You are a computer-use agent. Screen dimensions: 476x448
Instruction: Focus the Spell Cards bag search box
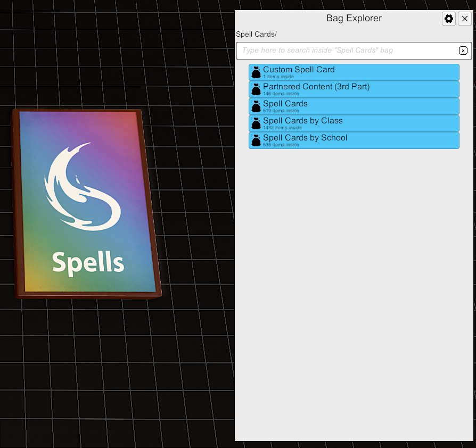click(x=354, y=51)
